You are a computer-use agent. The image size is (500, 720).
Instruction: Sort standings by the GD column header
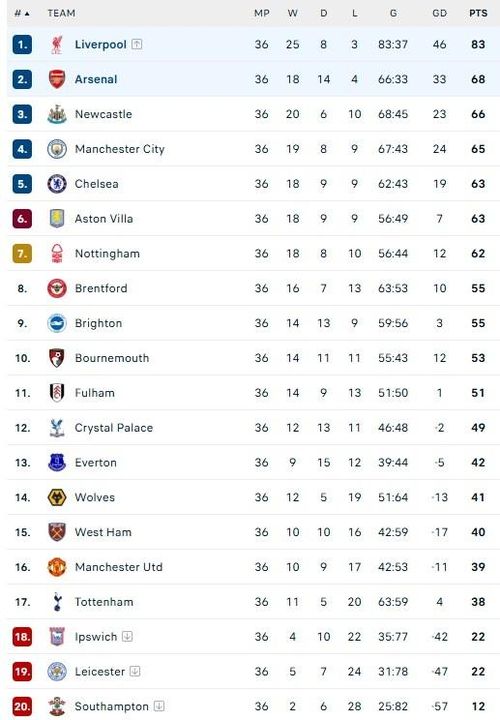(439, 13)
